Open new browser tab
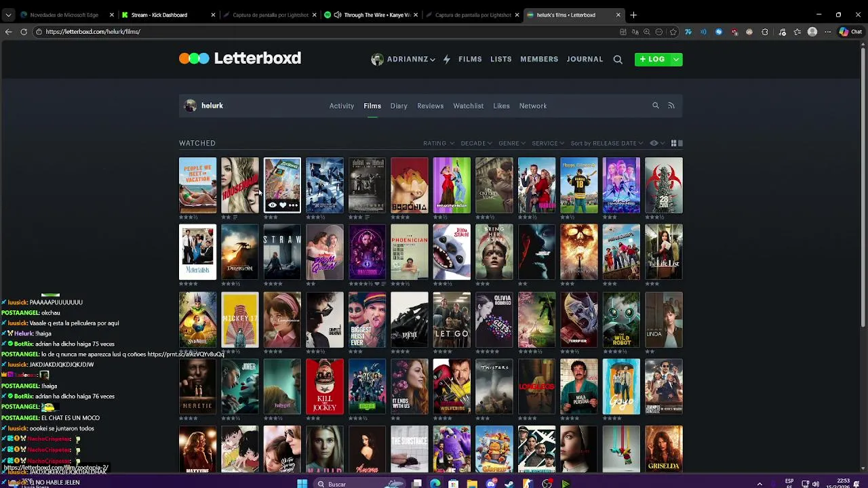 coord(633,14)
